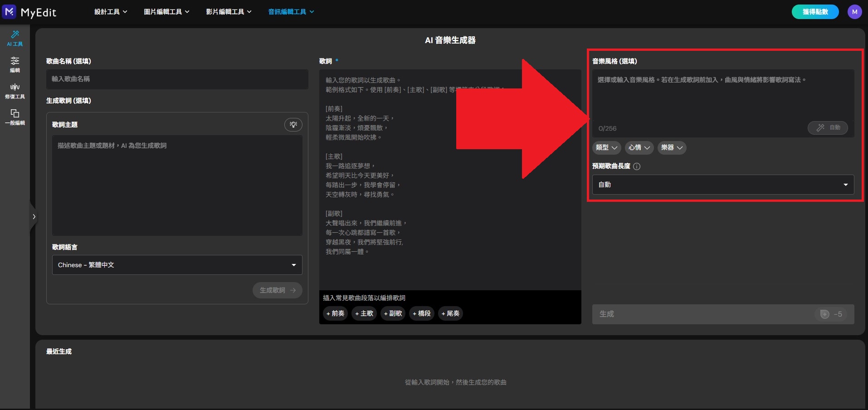Click the 自動 magic wand style button
The width and height of the screenshot is (868, 410).
click(x=828, y=128)
